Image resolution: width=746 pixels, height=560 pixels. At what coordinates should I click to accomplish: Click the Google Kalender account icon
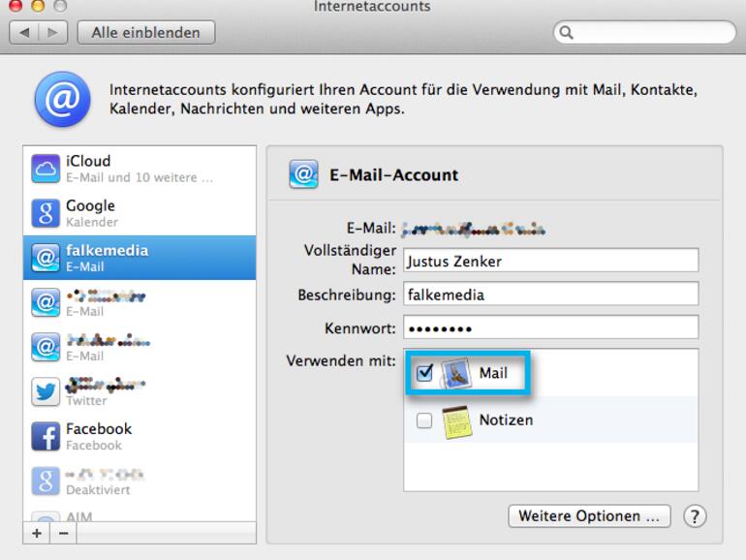46,213
